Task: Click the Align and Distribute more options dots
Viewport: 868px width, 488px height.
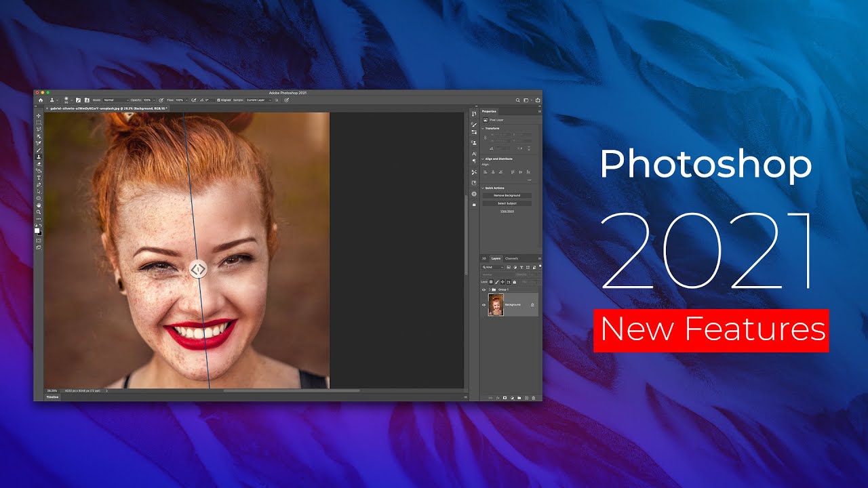Action: (530, 180)
